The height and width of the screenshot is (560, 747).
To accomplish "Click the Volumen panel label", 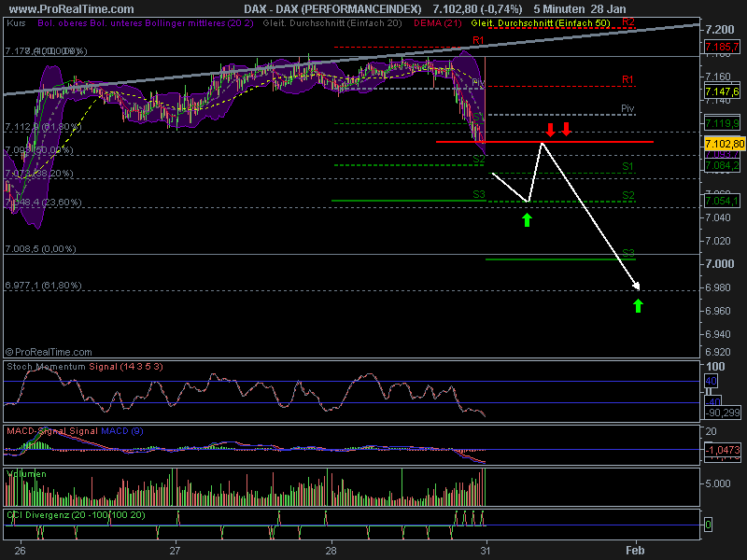I will tap(28, 473).
